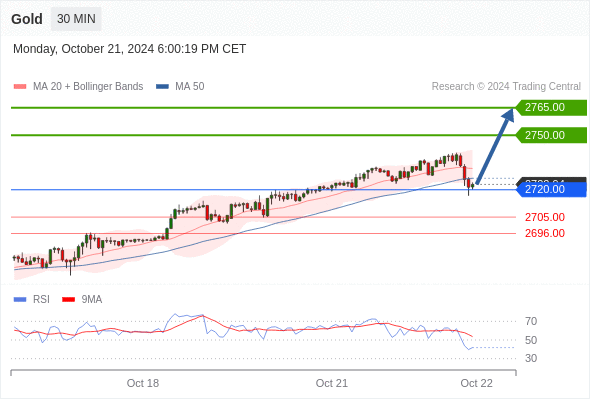Click the RSI 30 level label
The width and height of the screenshot is (590, 400).
pos(531,358)
